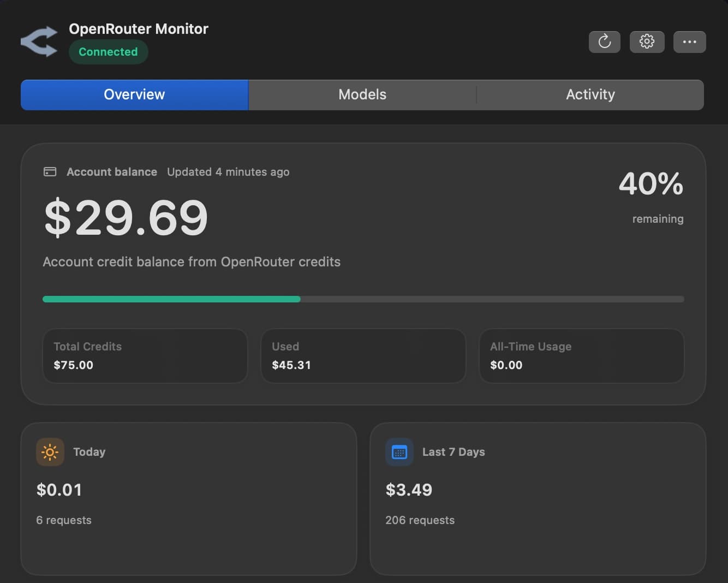This screenshot has width=728, height=583.
Task: Click the Today $0.01 amount
Action: 59,490
